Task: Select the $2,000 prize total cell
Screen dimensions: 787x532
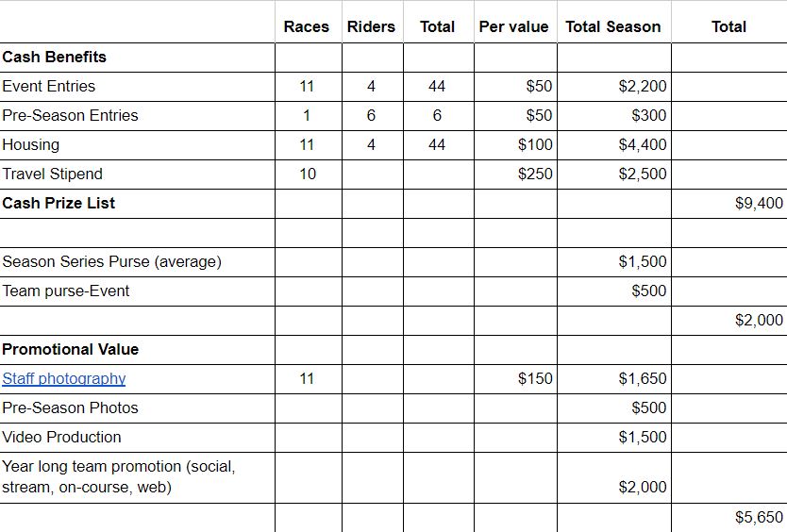Action: tap(729, 320)
